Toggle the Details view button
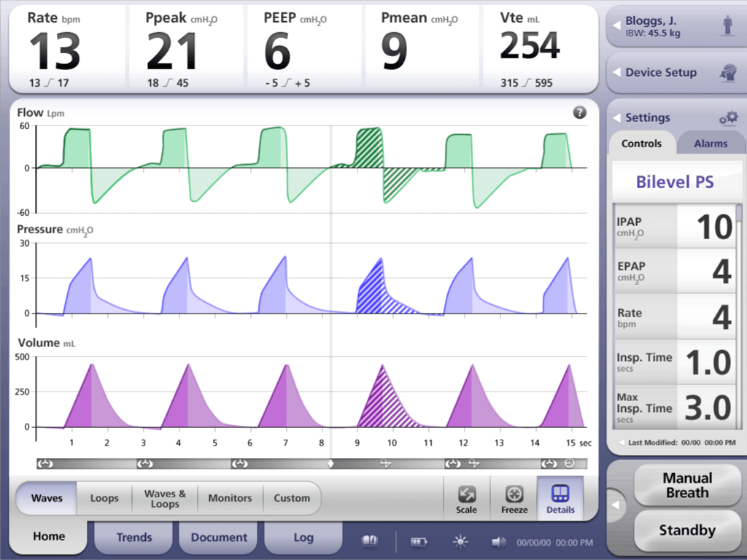This screenshot has width=747, height=560. [560, 498]
